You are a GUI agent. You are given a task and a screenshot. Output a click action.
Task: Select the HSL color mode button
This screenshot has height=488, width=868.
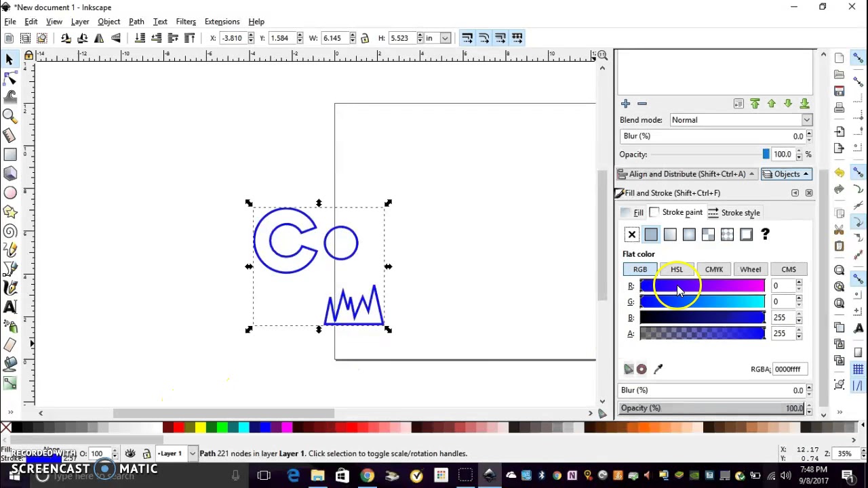coord(677,269)
